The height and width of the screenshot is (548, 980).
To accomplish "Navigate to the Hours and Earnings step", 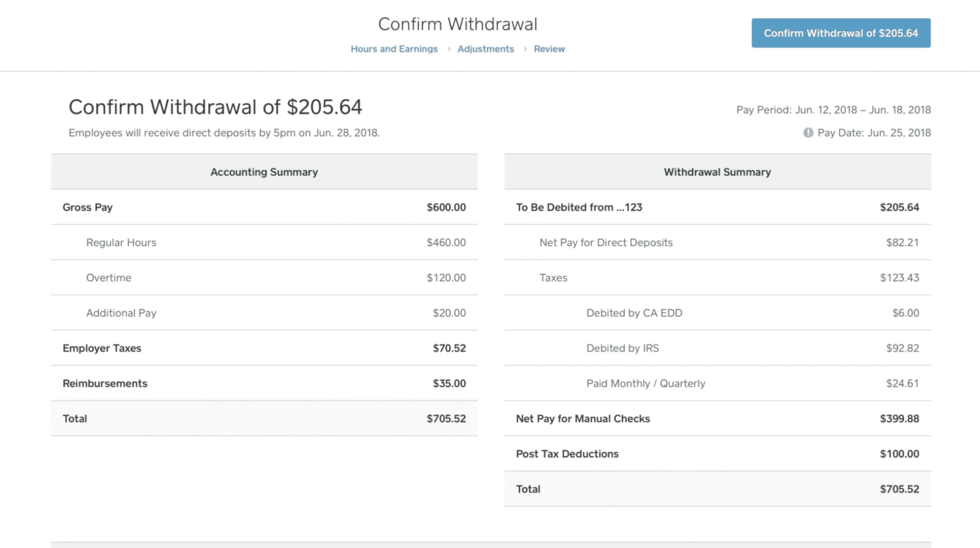I will point(394,48).
